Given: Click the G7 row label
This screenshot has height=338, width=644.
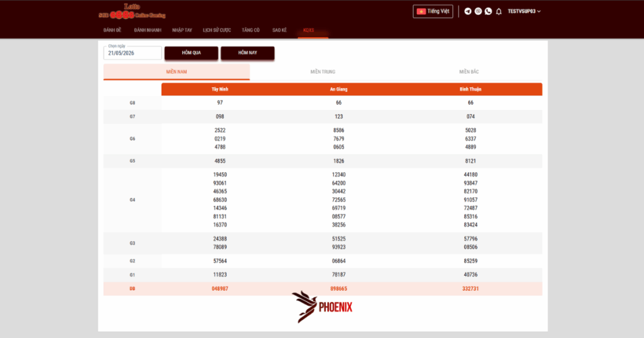Looking at the screenshot, I should pyautogui.click(x=132, y=116).
